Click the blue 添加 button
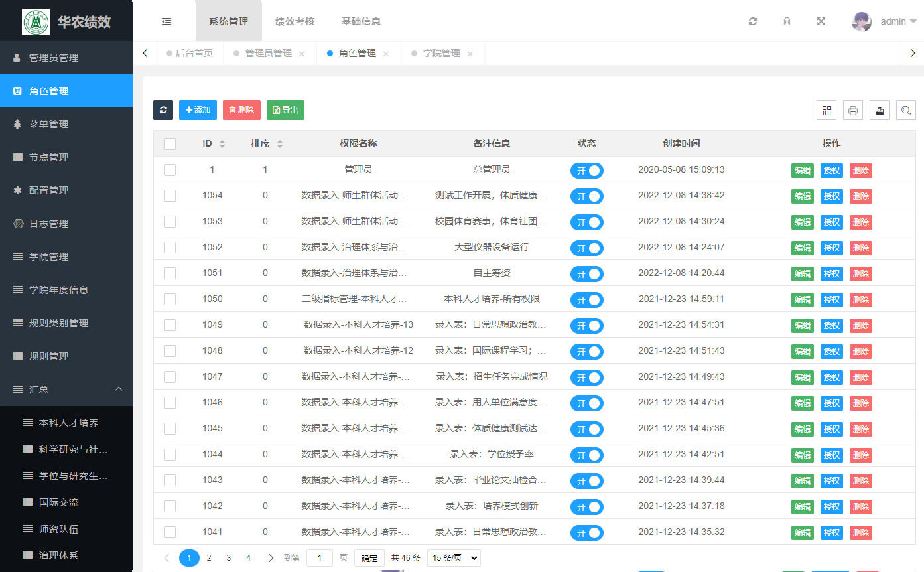The height and width of the screenshot is (572, 924). click(x=198, y=110)
